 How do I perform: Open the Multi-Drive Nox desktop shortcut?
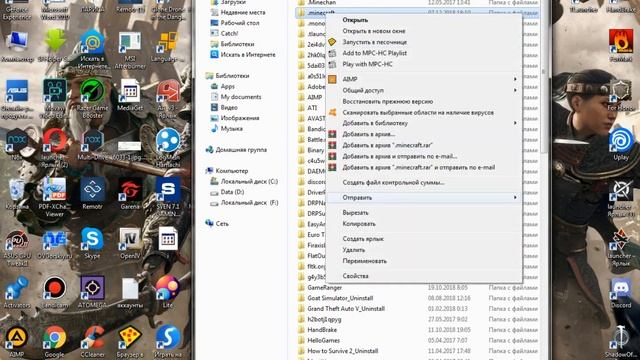click(92, 145)
